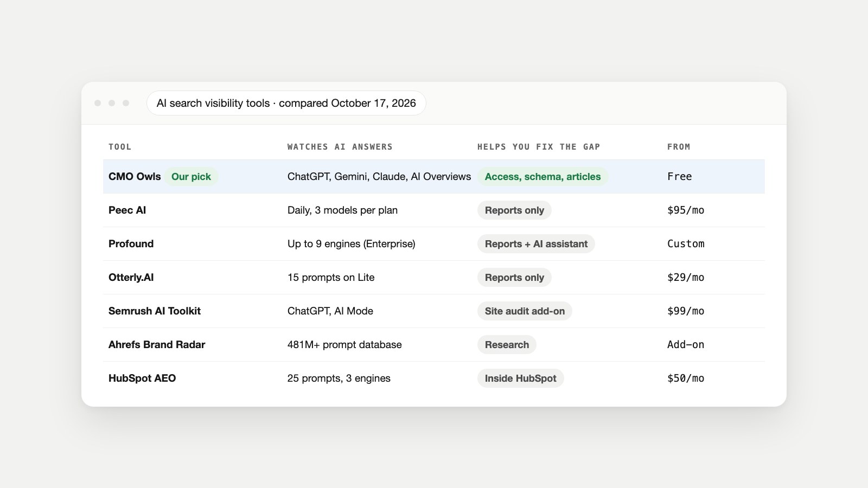
Task: Click the Ahrefs Brand Radar name
Action: tap(157, 345)
